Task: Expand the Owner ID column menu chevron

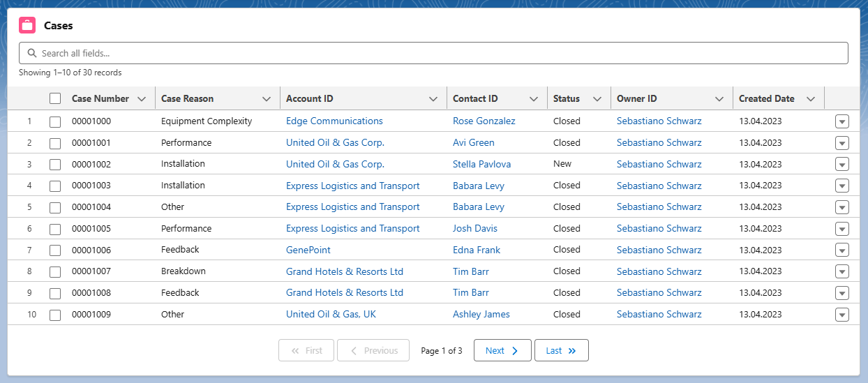Action: tap(719, 99)
